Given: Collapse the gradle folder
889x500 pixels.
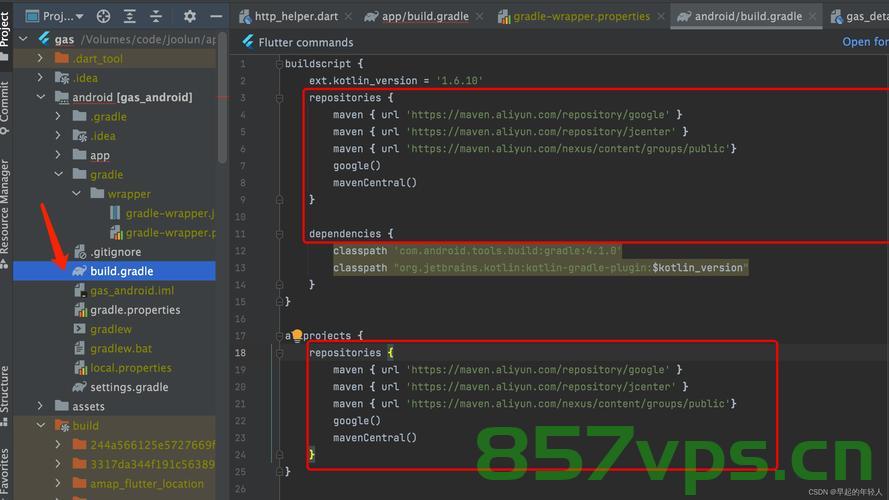Looking at the screenshot, I should point(58,174).
